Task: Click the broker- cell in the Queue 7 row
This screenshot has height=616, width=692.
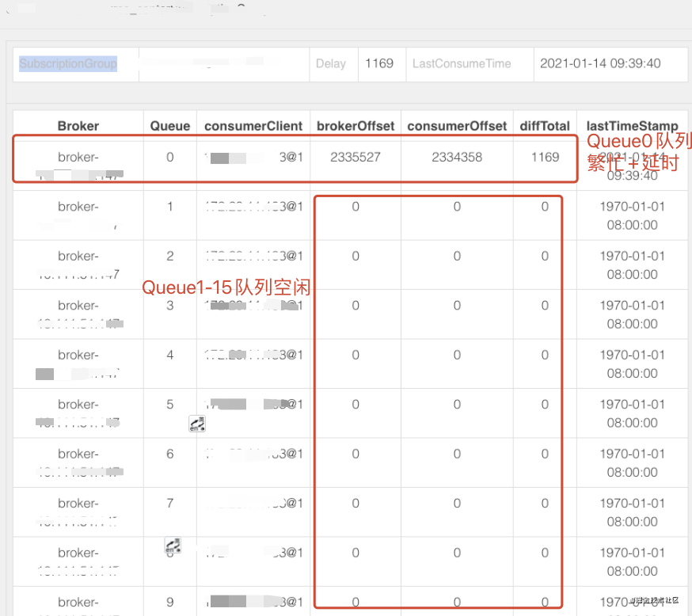Action: pyautogui.click(x=78, y=511)
